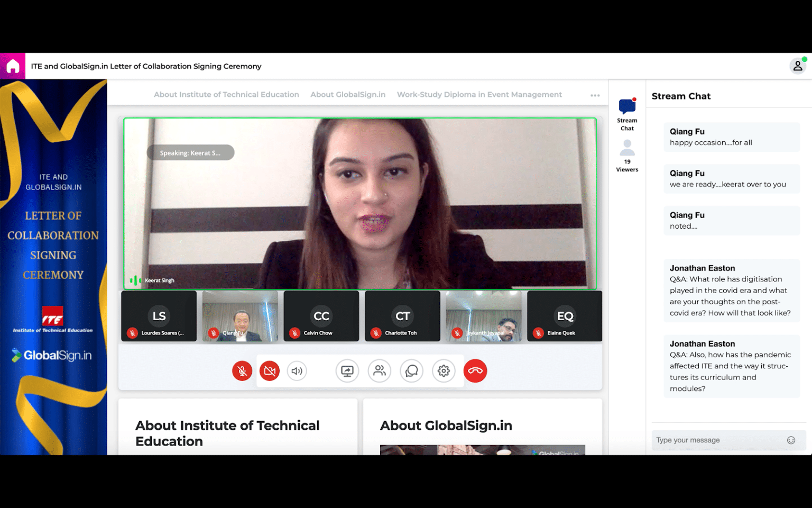812x508 pixels.
Task: Expand the Speaking: Keerat S... label
Action: tap(190, 152)
